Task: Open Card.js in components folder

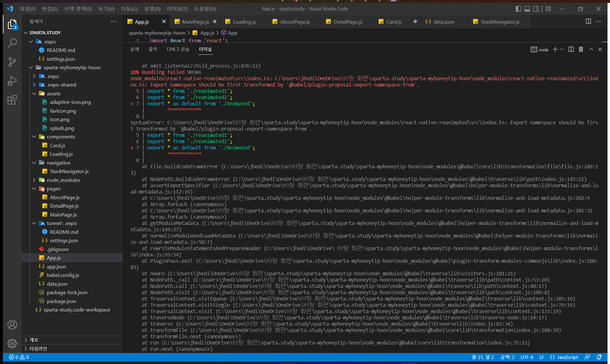Action: coord(58,145)
